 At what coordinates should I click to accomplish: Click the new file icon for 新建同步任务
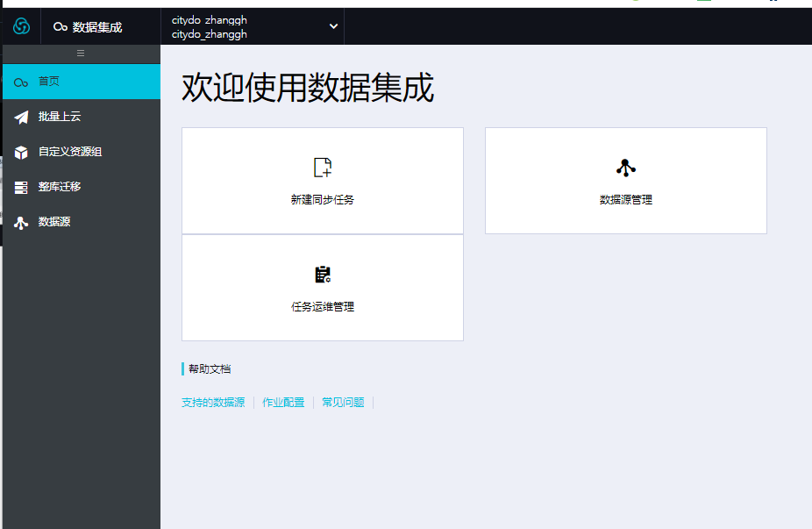click(x=323, y=168)
